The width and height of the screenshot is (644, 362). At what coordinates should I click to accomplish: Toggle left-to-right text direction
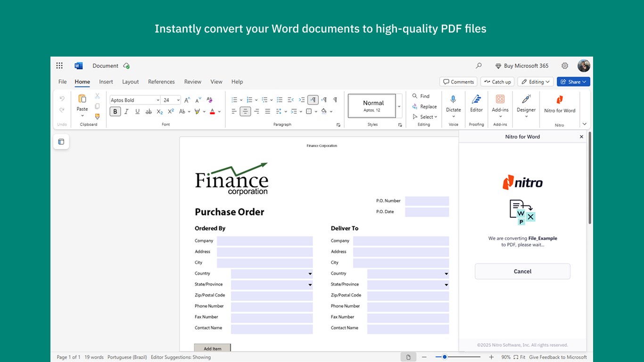tap(313, 100)
